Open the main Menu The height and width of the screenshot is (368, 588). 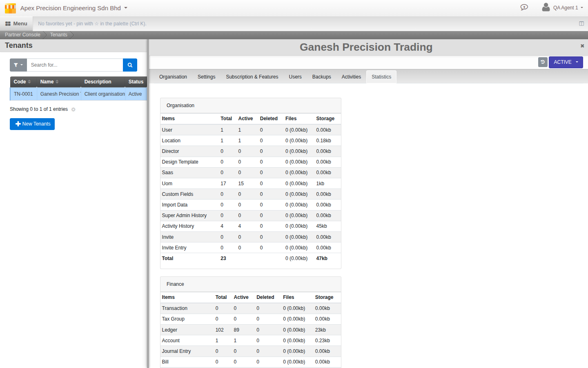coord(16,24)
